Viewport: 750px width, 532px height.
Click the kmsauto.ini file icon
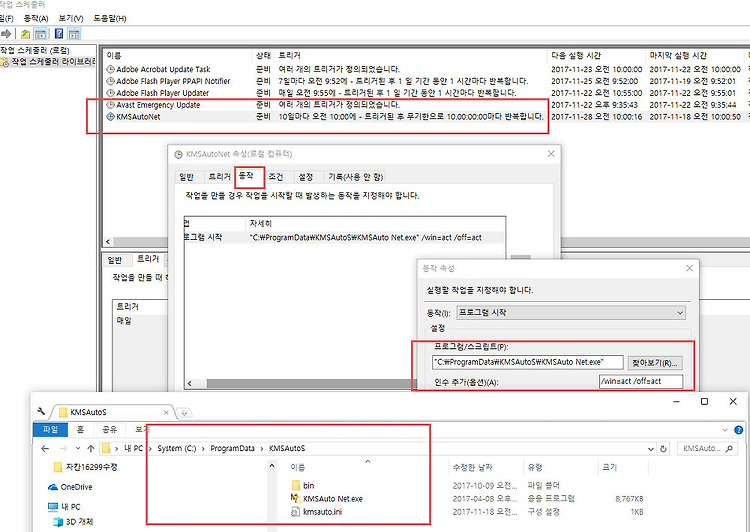click(296, 511)
